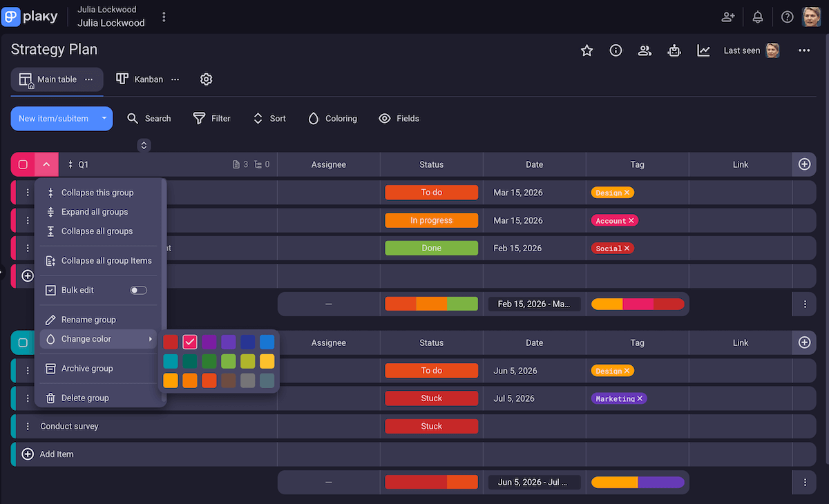829x504 pixels.
Task: Open board settings via the gear icon
Action: [x=206, y=79]
